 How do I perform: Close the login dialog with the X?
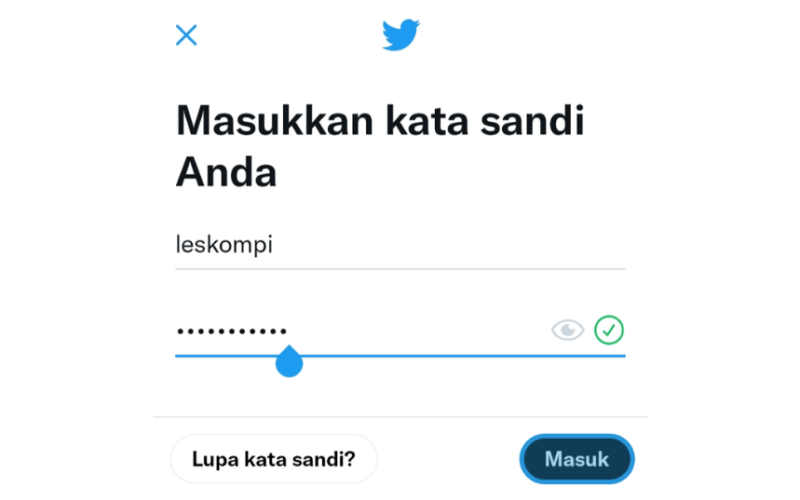point(186,35)
